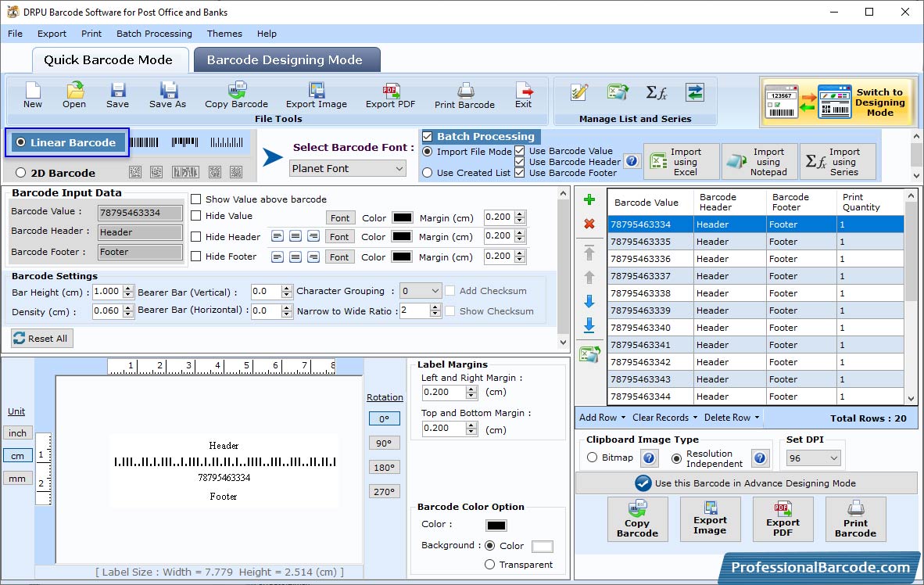Click the Font button for Hide Header
This screenshot has height=585, width=924.
point(339,236)
